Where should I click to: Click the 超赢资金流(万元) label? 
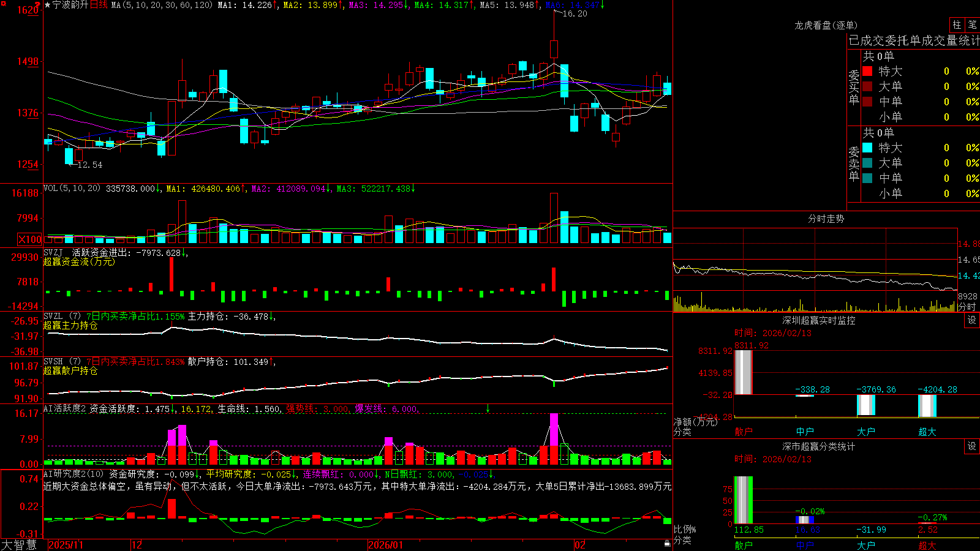tap(79, 261)
